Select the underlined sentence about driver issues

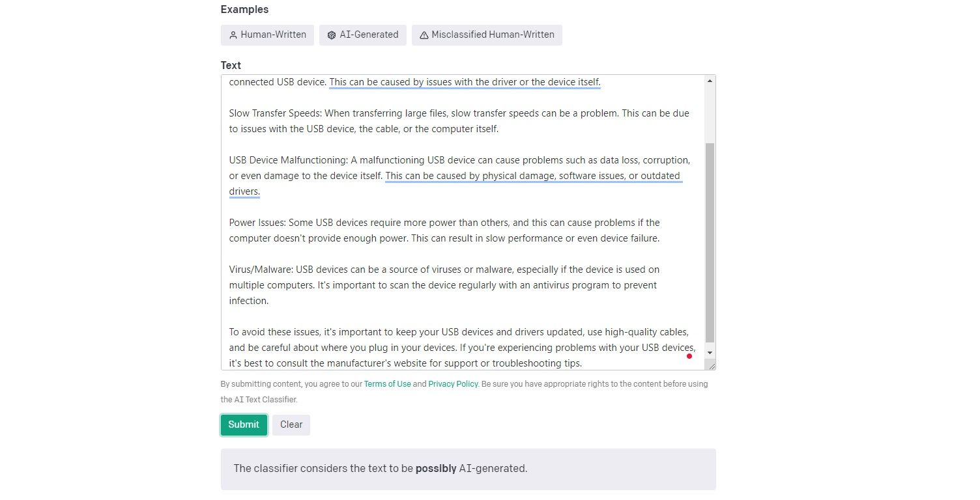click(465, 82)
